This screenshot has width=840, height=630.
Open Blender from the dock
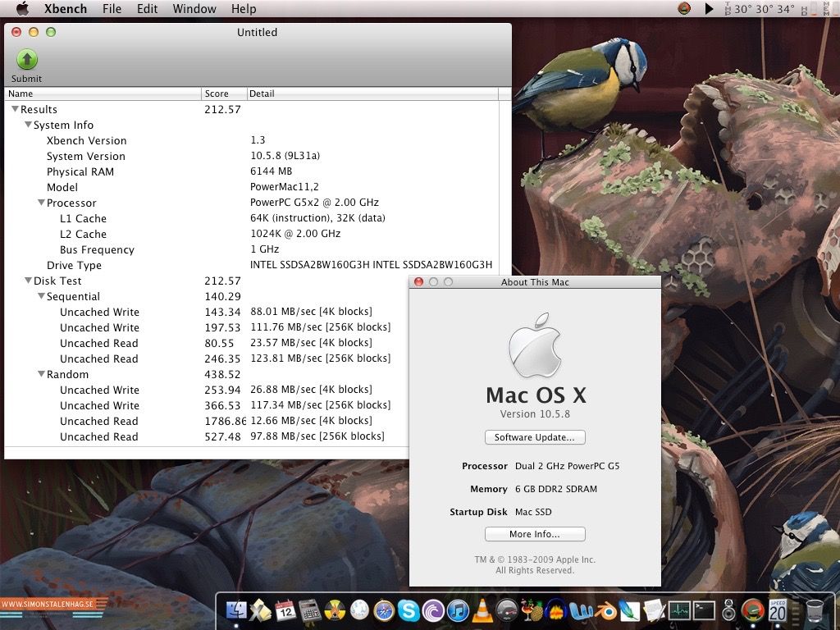(605, 610)
